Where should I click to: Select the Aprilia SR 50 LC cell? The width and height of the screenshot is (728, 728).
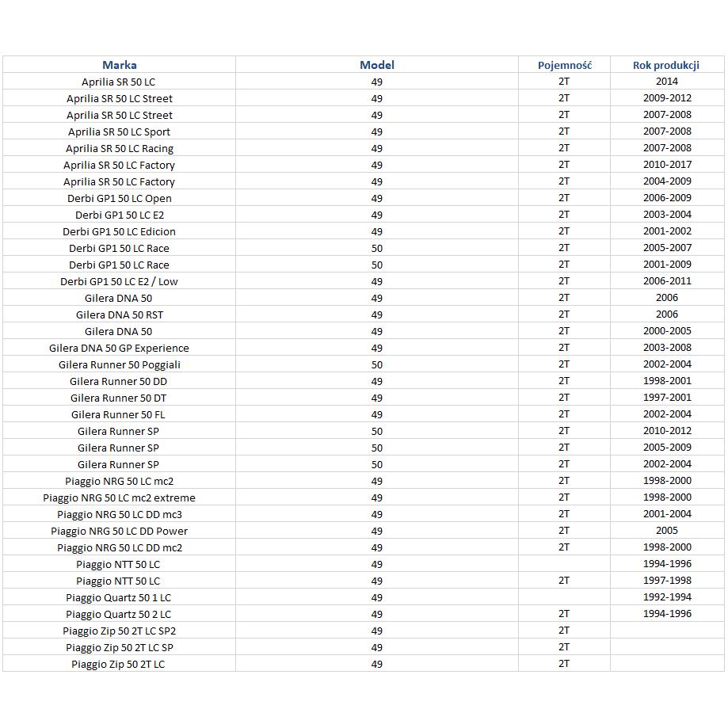point(119,82)
